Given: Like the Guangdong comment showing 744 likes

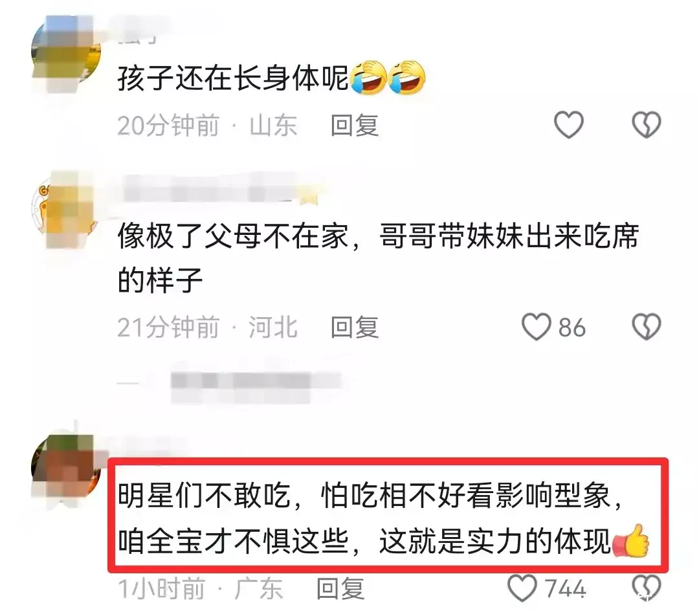Looking at the screenshot, I should [x=522, y=588].
